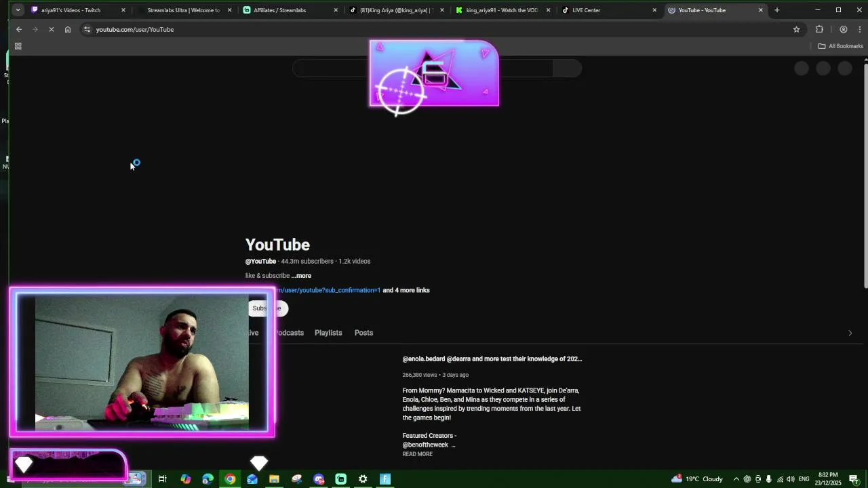Expand video description with READ MORE

pyautogui.click(x=417, y=454)
